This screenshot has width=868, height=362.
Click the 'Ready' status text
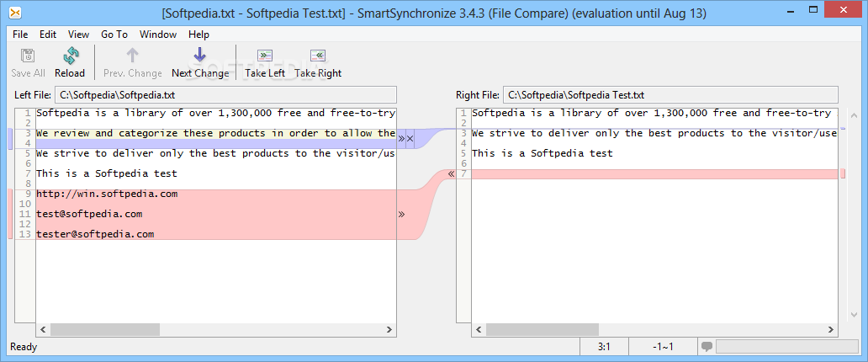(24, 347)
